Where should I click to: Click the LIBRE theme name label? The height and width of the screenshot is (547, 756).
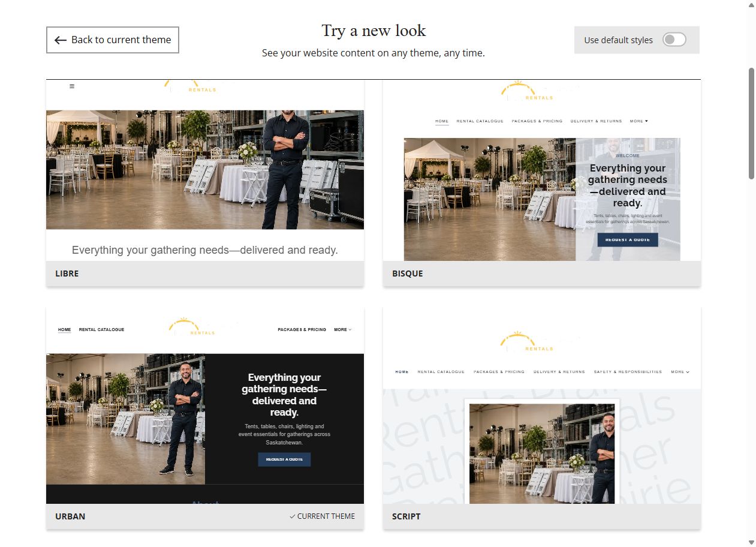pos(67,273)
